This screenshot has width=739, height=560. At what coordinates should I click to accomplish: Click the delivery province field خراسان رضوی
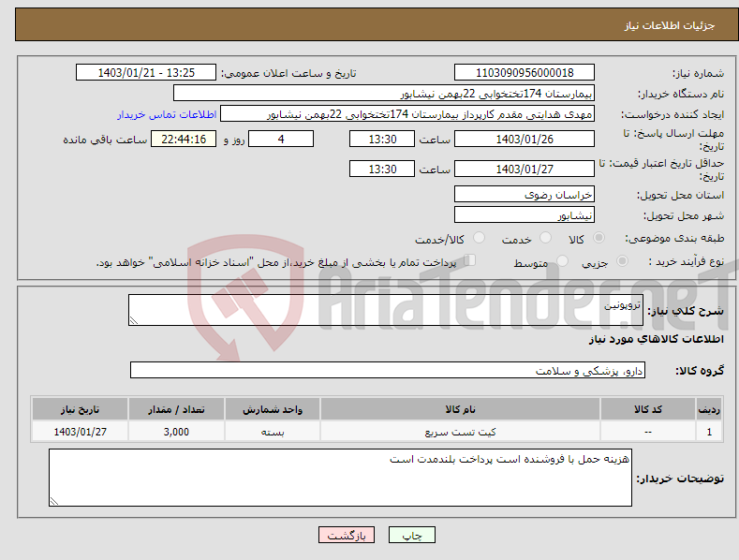(525, 194)
